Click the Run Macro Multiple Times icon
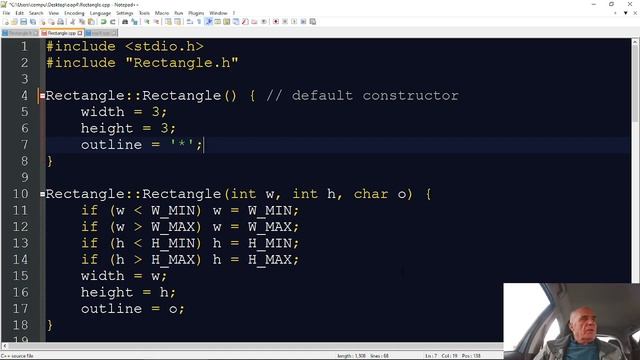640x360 pixels. pyautogui.click(x=303, y=22)
